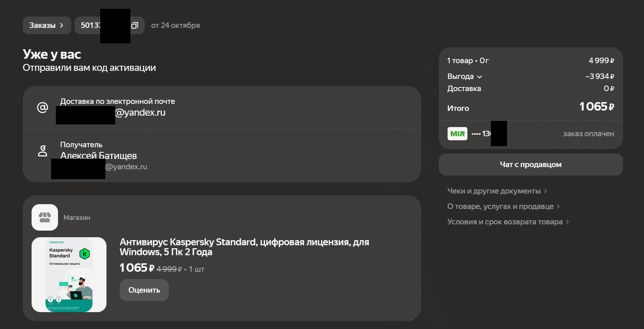This screenshot has height=329, width=644.
Task: Copy the order number with the copy icon
Action: (x=135, y=25)
